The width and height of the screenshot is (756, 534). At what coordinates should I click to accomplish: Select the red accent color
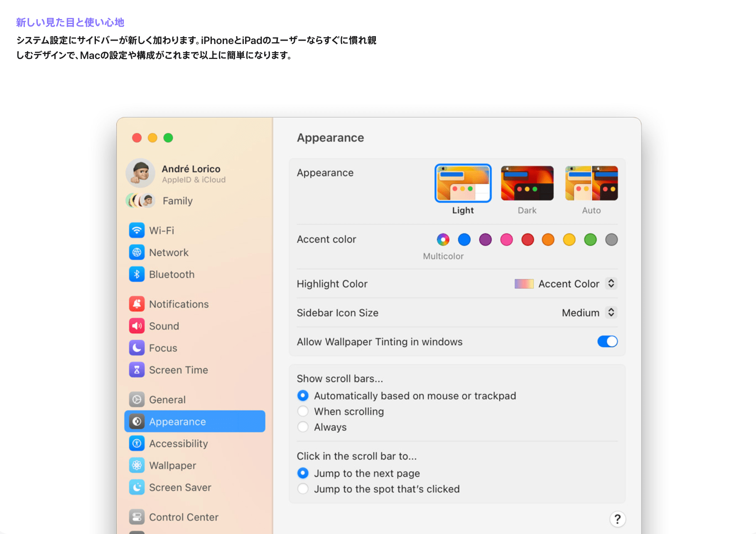click(528, 240)
